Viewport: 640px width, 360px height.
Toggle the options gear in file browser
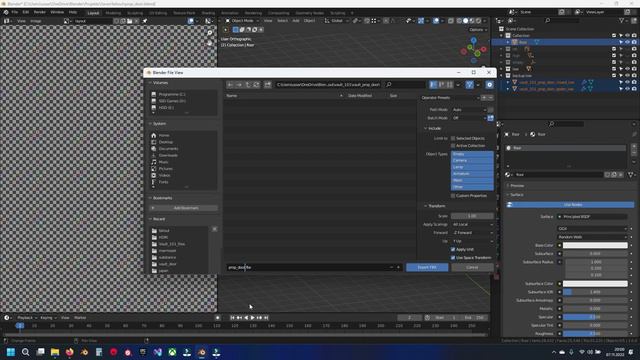(x=489, y=84)
